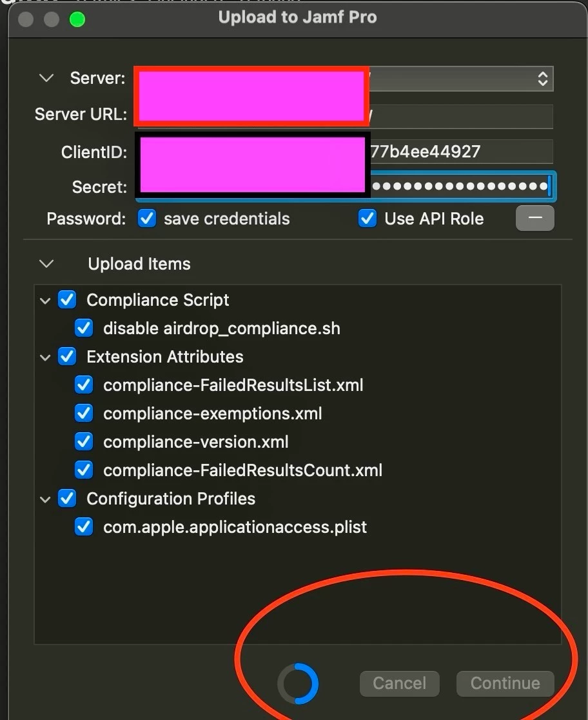
Task: Collapse the Server section chevron
Action: 46,78
